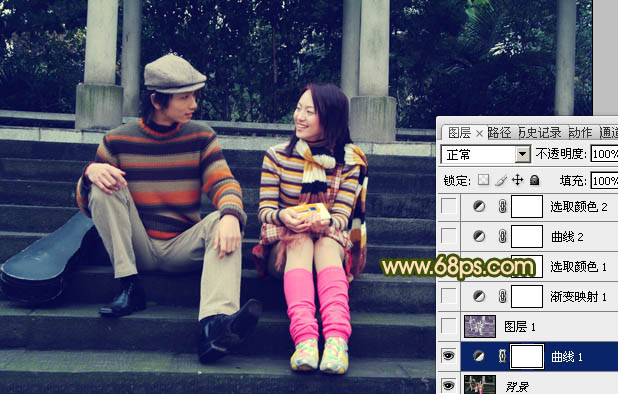This screenshot has width=618, height=394.
Task: Show the 图层 1 layer via visibility box
Action: (x=449, y=326)
